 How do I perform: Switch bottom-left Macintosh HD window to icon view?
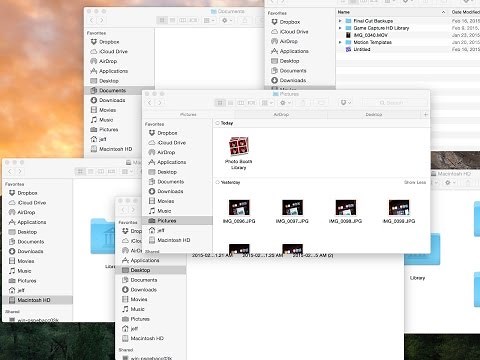[80, 171]
